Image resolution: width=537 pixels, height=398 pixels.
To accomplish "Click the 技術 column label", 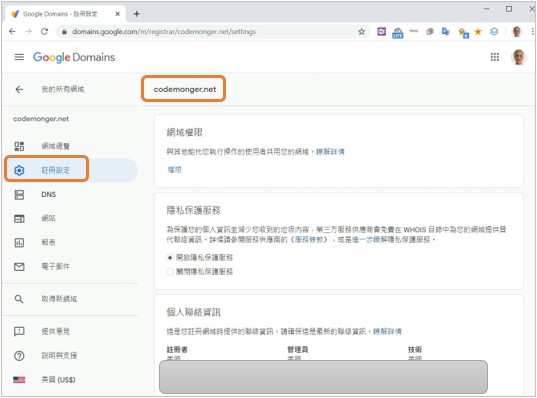I will pos(415,349).
